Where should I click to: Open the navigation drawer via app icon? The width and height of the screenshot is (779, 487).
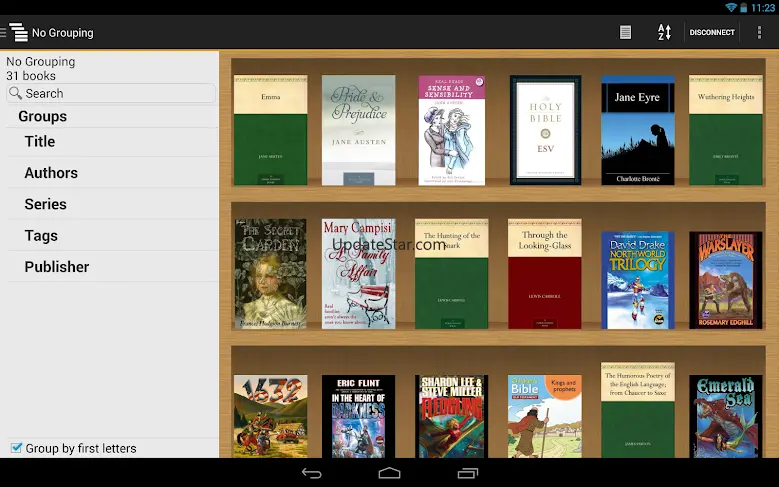coord(16,33)
